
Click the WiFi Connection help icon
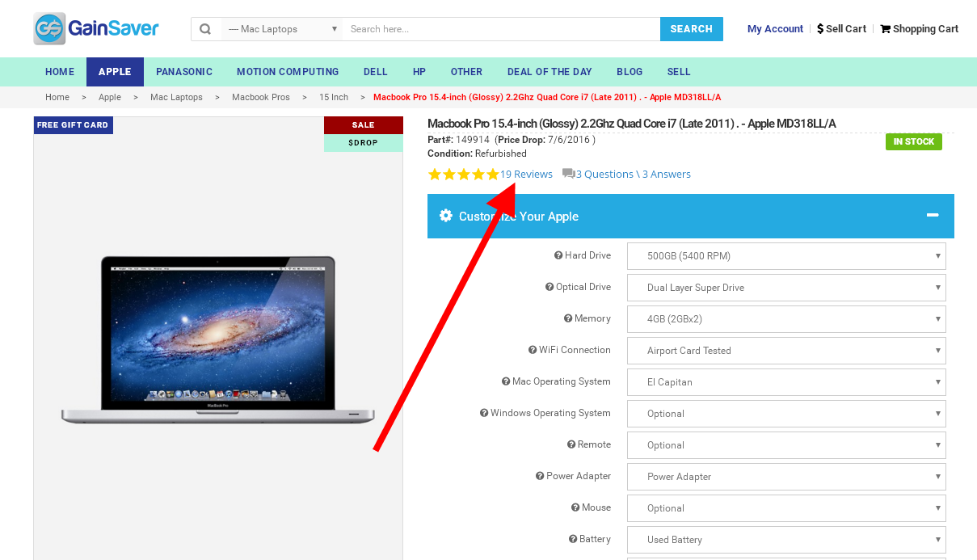tap(533, 350)
